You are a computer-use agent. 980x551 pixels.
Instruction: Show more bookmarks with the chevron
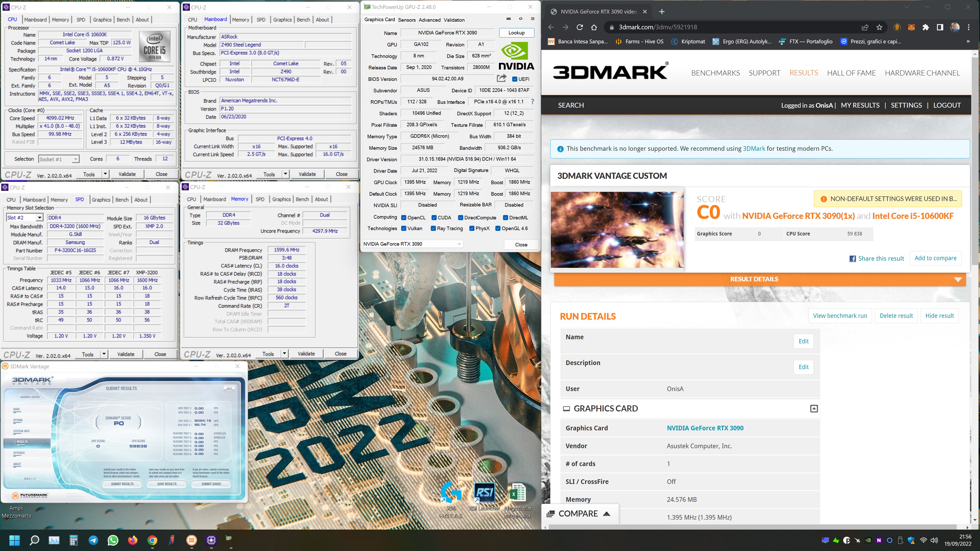968,41
